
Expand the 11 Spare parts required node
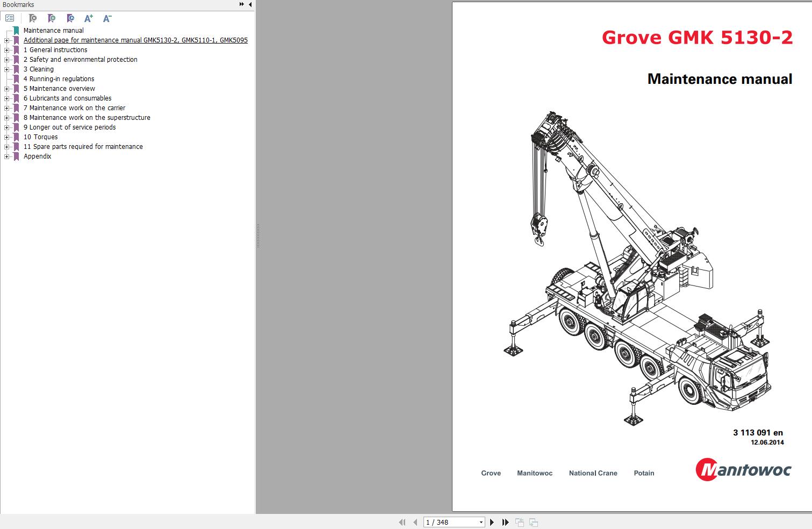[7, 147]
